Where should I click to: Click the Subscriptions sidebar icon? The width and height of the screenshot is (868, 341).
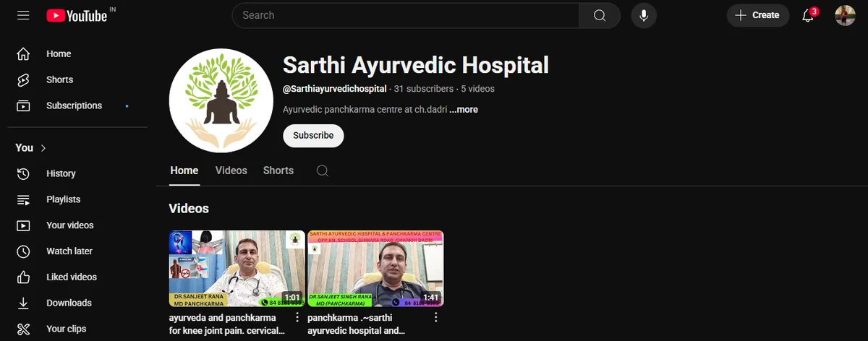23,106
